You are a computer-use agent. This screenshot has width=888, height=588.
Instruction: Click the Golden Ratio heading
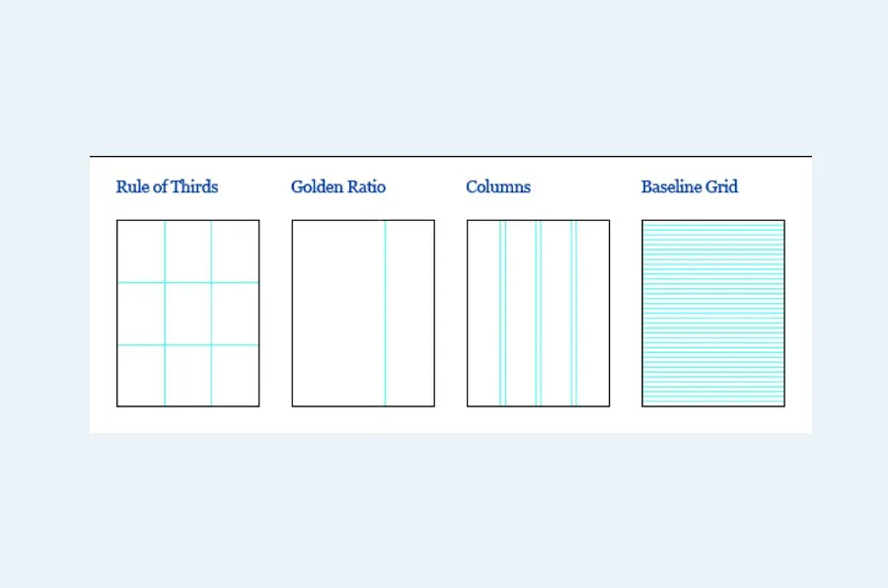338,186
